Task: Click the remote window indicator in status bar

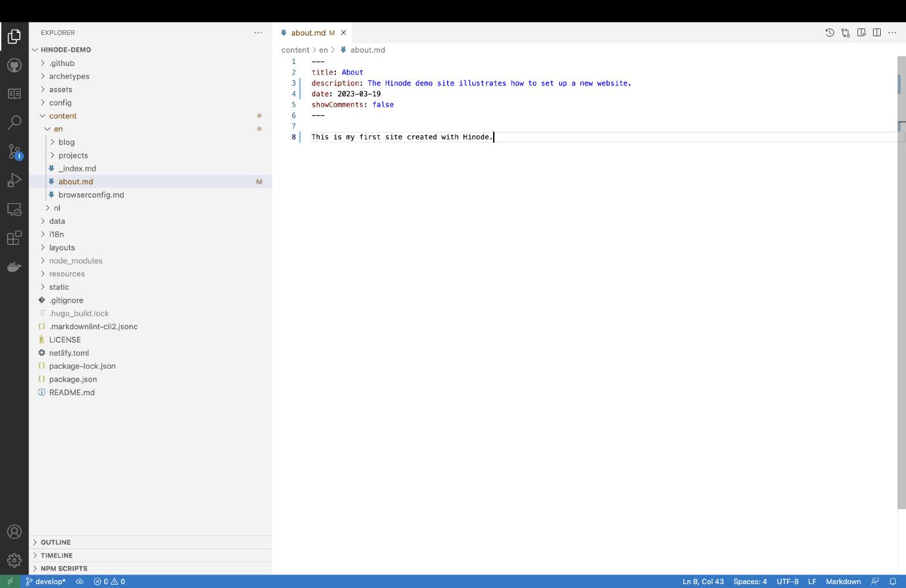Action: pyautogui.click(x=10, y=582)
